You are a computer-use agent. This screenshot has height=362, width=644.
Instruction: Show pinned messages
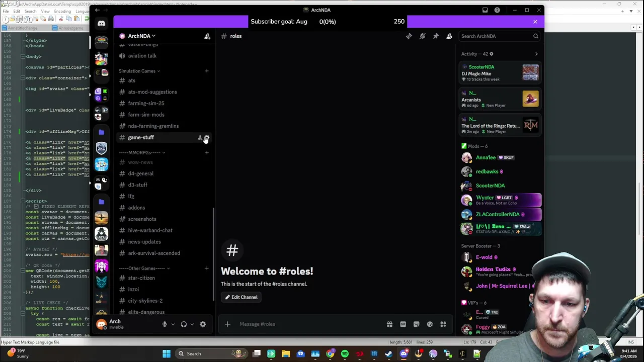point(436,36)
